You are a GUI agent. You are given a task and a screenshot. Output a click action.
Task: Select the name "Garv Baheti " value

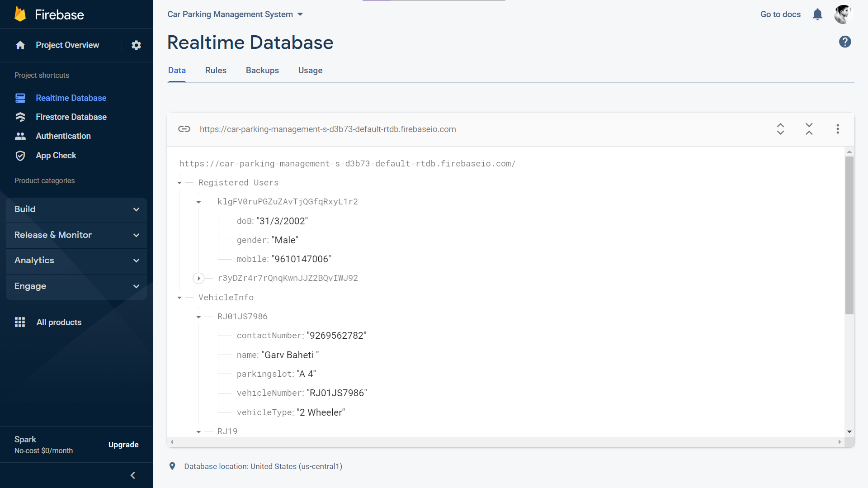click(290, 355)
